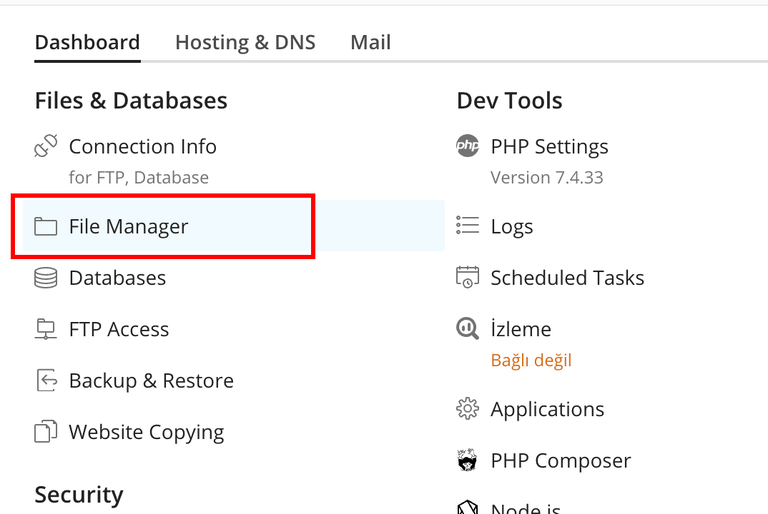Click the Databases cylinder icon

coord(46,278)
